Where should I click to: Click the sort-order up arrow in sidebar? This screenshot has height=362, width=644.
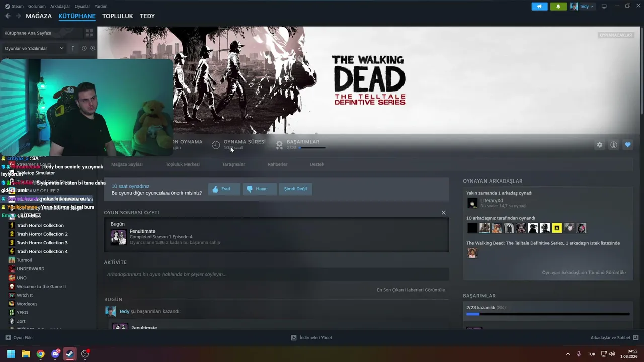[x=73, y=48]
